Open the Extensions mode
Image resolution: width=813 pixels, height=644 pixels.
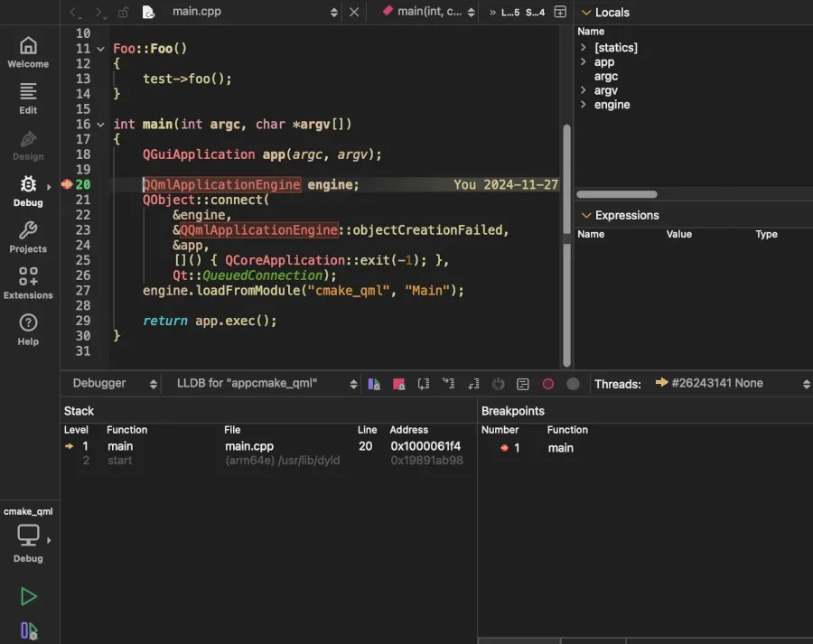[28, 283]
